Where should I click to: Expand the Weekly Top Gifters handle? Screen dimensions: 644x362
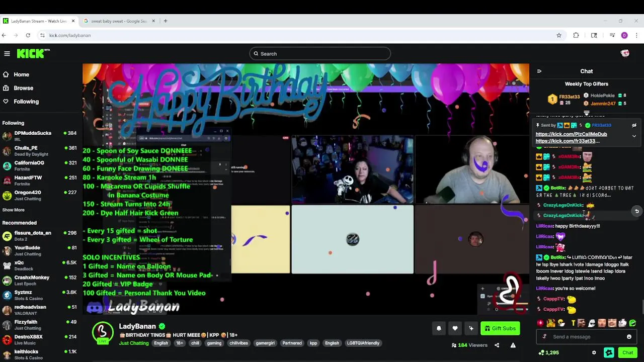click(587, 113)
